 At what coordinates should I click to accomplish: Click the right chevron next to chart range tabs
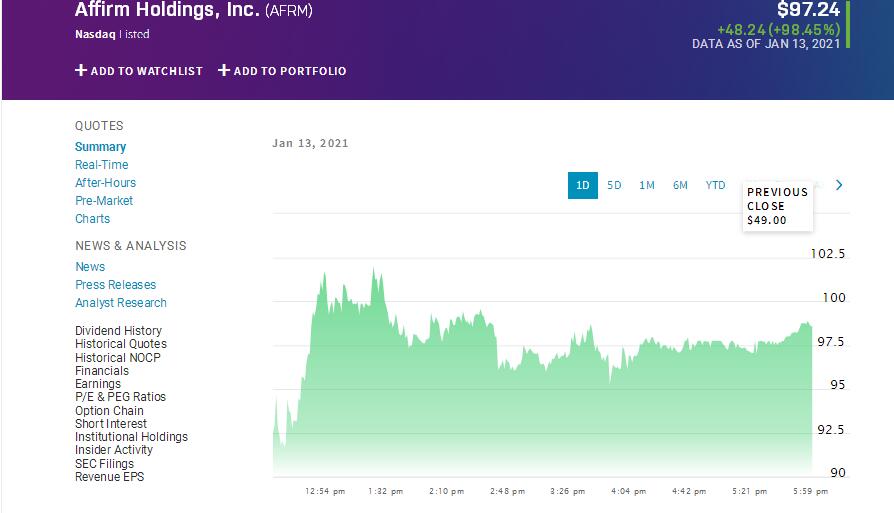(839, 185)
